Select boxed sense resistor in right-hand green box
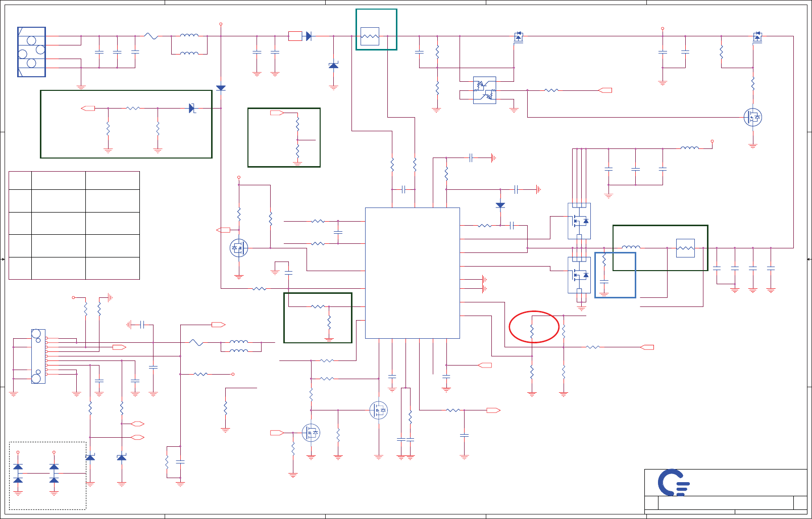This screenshot has width=812, height=519. pyautogui.click(x=685, y=248)
